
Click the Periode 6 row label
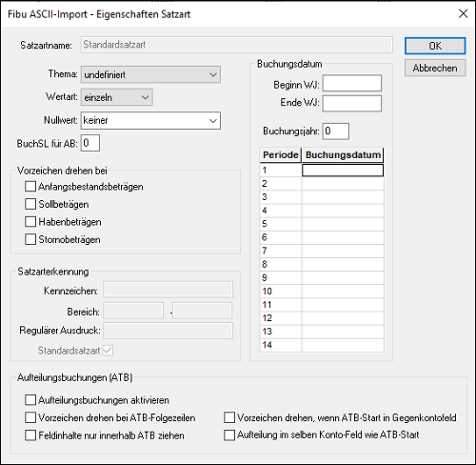click(x=281, y=237)
